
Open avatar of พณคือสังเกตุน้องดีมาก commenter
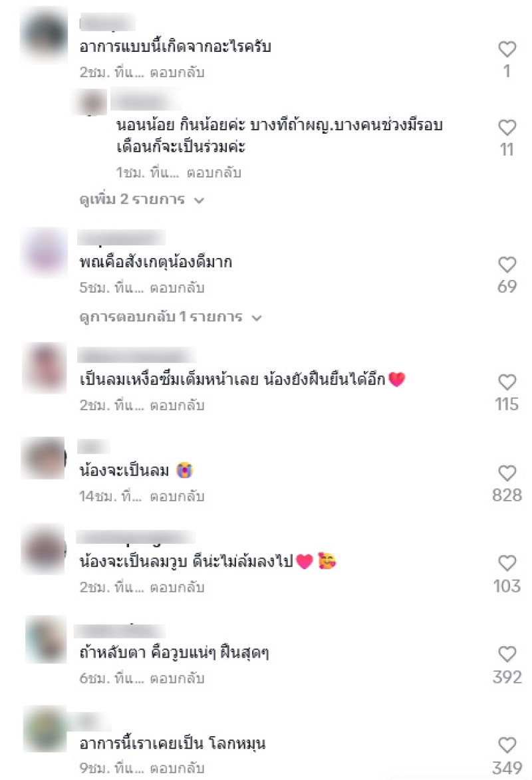click(44, 252)
